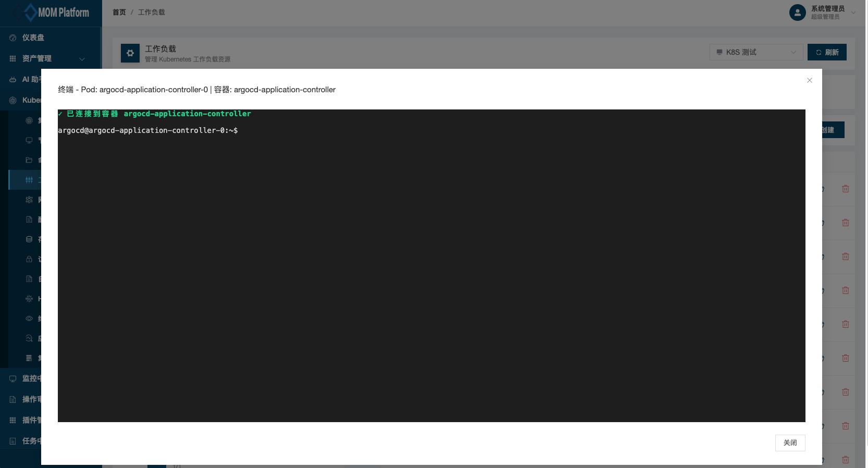Click the Kubernetes wheel icon in the main sidebar
This screenshot has width=868, height=468.
click(13, 100)
